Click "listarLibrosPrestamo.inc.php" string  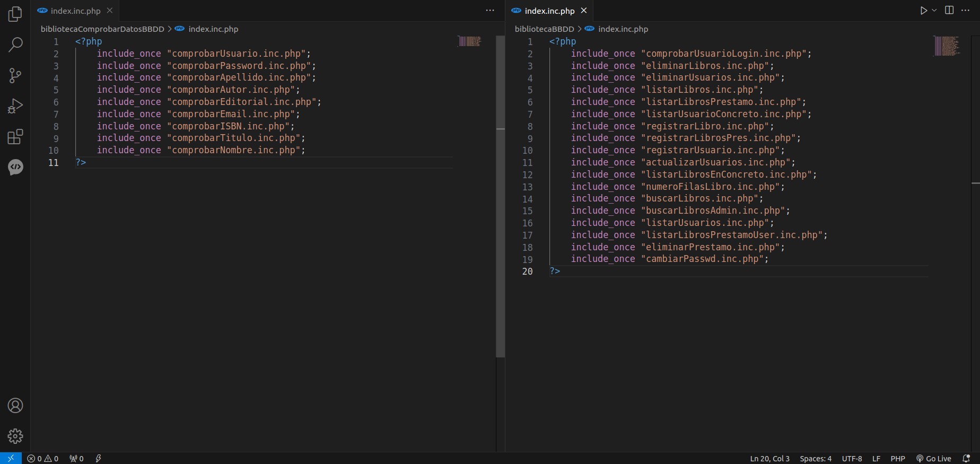pos(721,102)
